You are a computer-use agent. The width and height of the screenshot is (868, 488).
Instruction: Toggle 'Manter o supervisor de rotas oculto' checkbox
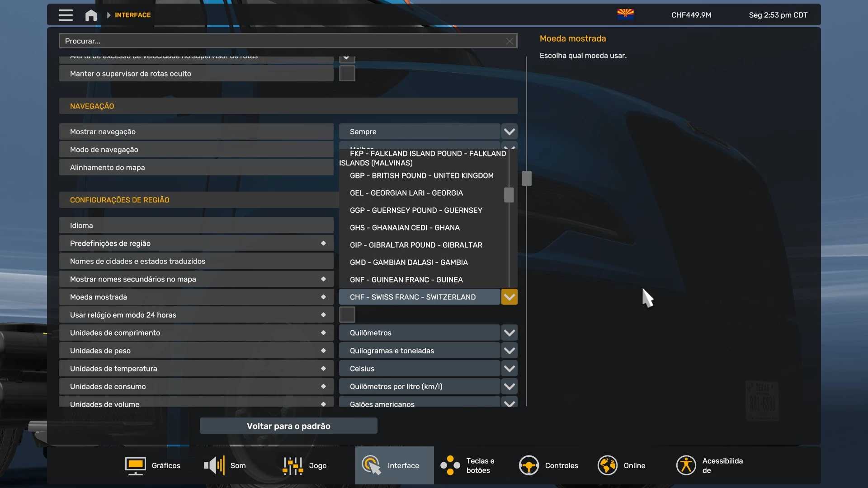click(347, 74)
